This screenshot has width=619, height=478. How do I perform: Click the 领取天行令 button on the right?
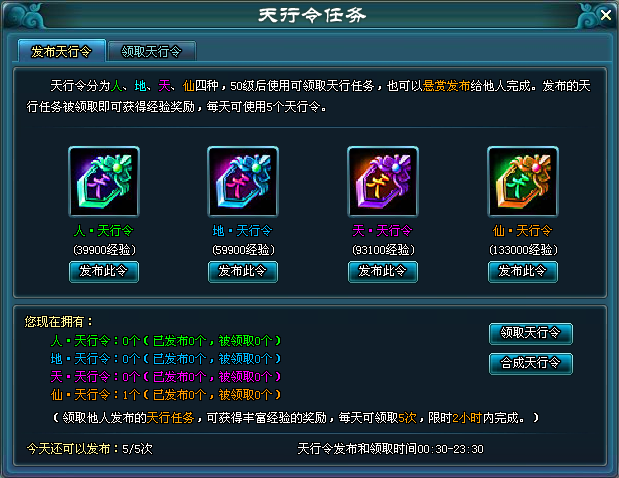tap(531, 334)
